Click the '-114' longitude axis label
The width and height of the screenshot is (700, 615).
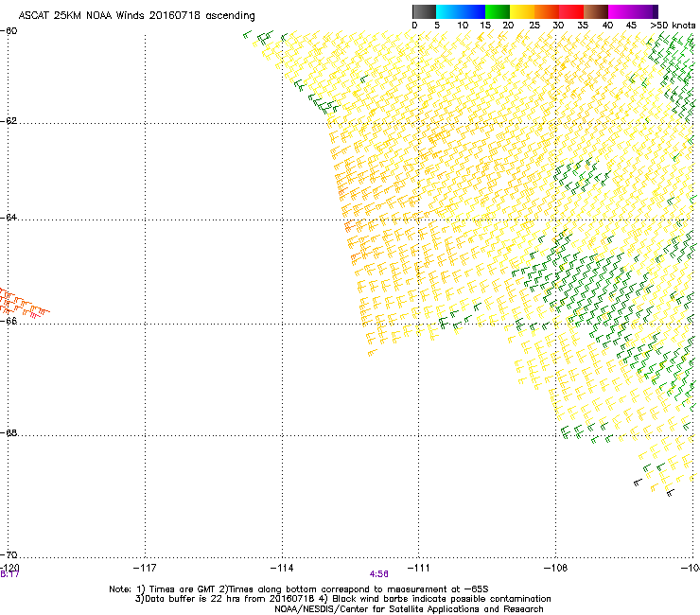tap(282, 568)
